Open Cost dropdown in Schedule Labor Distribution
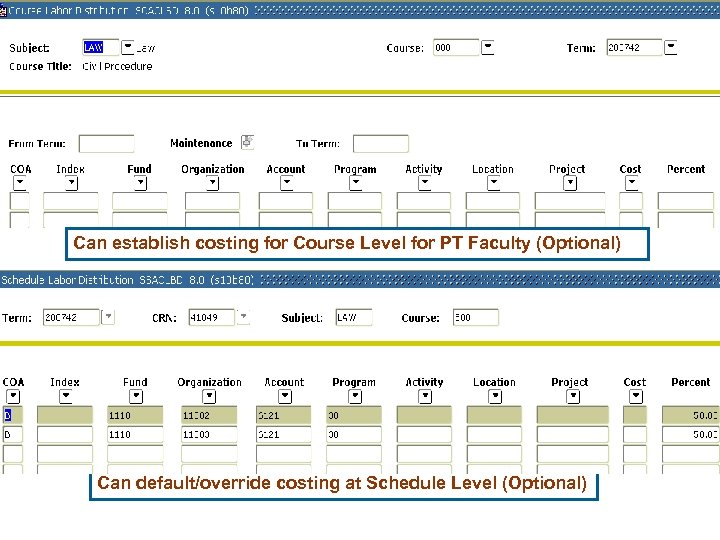 pos(636,396)
